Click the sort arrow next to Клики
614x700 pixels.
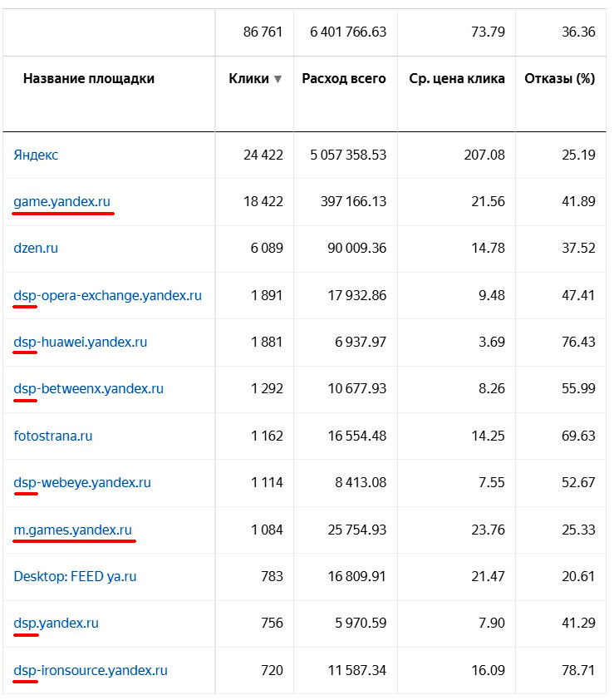pos(278,80)
